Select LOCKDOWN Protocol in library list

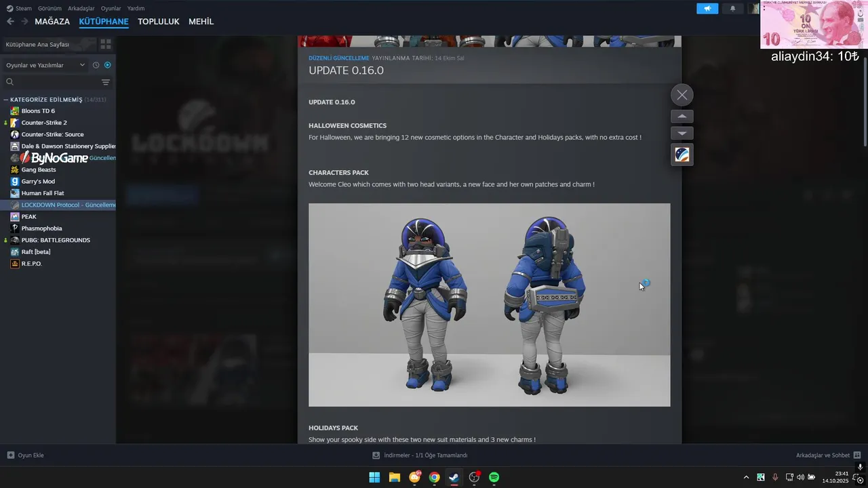tap(58, 205)
